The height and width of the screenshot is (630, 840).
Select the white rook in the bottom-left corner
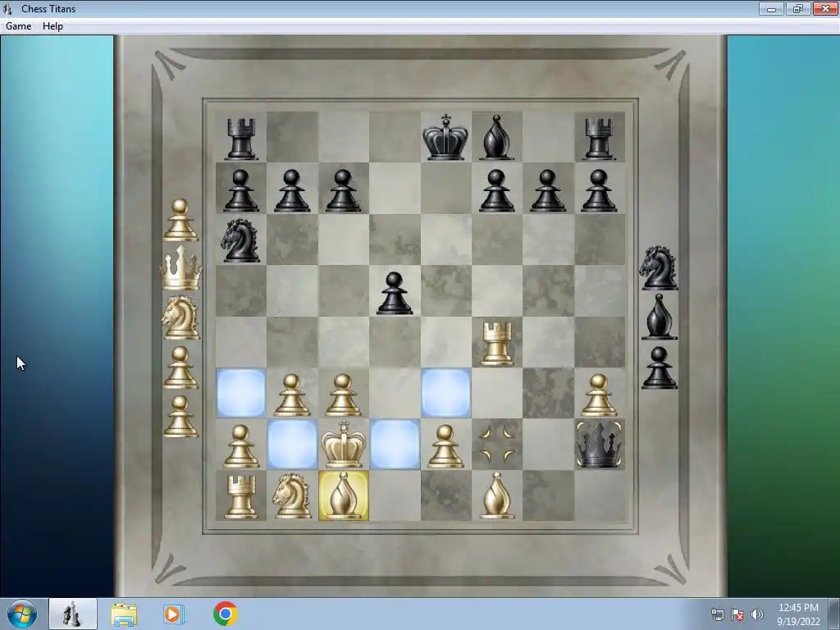tap(241, 497)
